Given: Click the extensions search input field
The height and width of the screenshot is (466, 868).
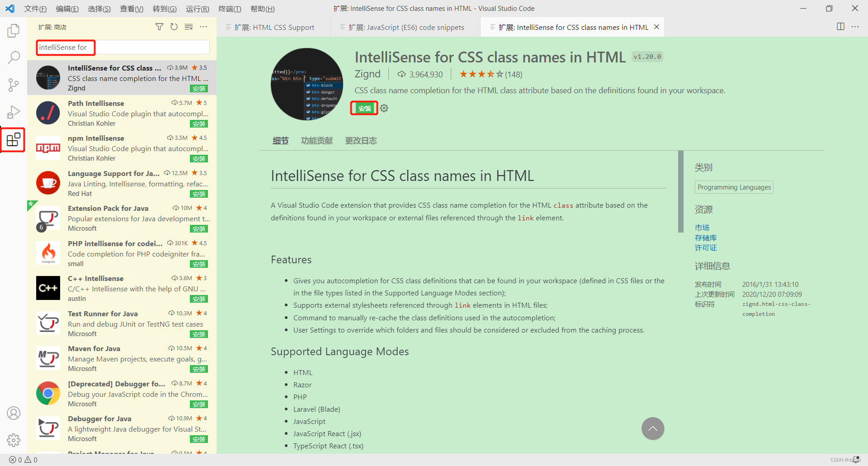Looking at the screenshot, I should [123, 47].
